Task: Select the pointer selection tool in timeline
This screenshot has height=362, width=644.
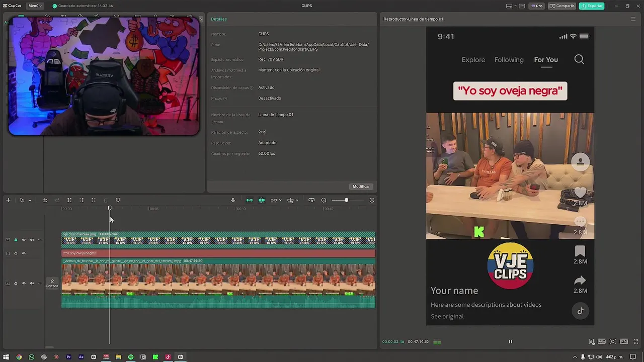Action: [22, 200]
